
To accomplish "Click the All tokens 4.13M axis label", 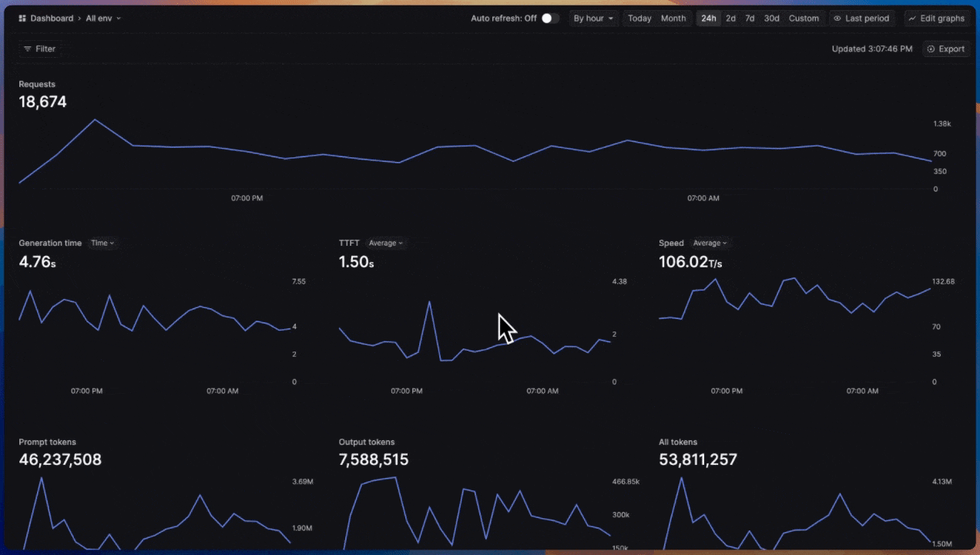I will point(943,482).
